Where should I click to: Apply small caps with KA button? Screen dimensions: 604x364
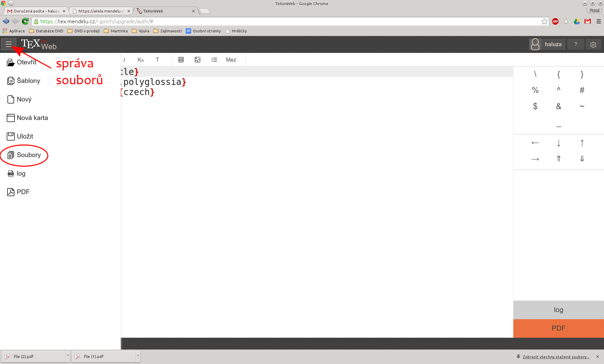coord(141,60)
